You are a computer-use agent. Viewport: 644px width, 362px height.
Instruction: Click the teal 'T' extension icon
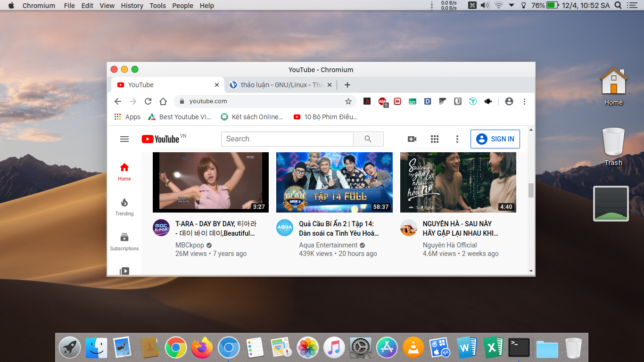pyautogui.click(x=473, y=101)
